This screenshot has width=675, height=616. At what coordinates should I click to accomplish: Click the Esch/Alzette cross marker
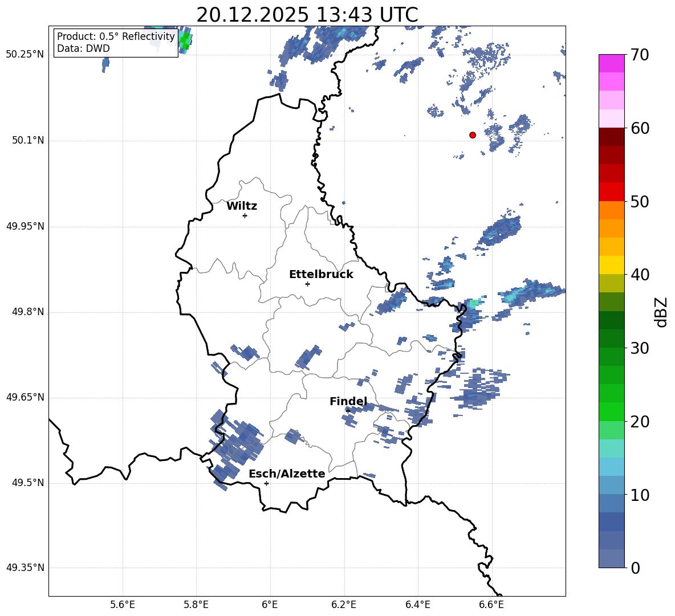pyautogui.click(x=266, y=483)
